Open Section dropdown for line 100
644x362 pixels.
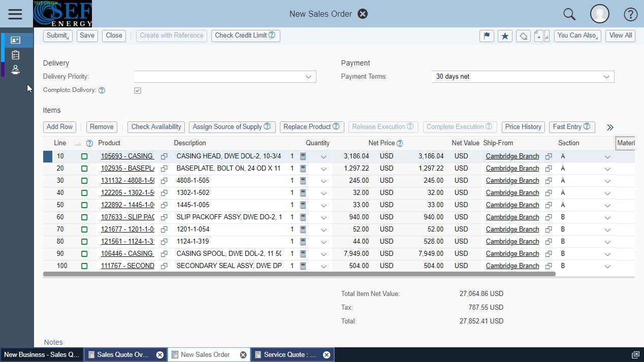[607, 267]
